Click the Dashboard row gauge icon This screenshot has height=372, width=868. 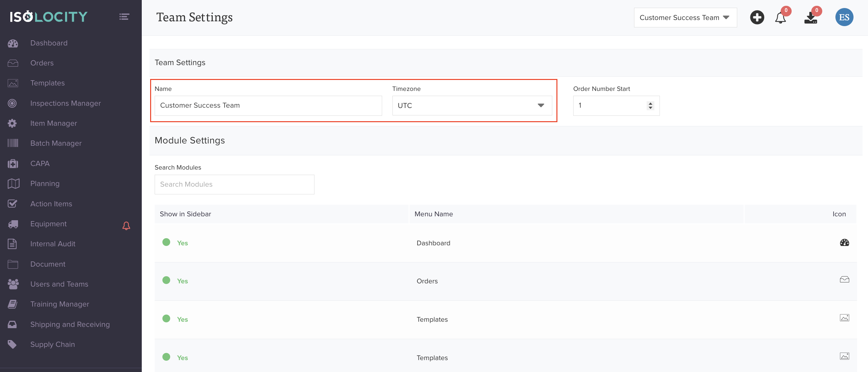(844, 242)
